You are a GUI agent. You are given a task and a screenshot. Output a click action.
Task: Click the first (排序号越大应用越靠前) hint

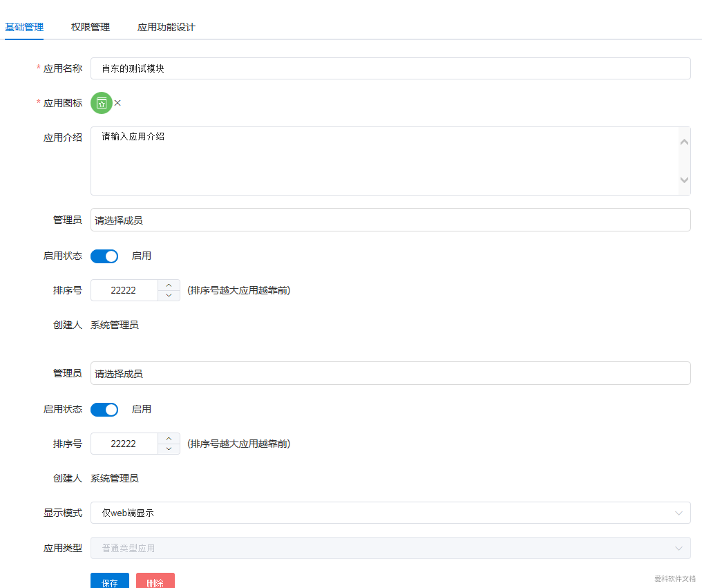tap(238, 290)
